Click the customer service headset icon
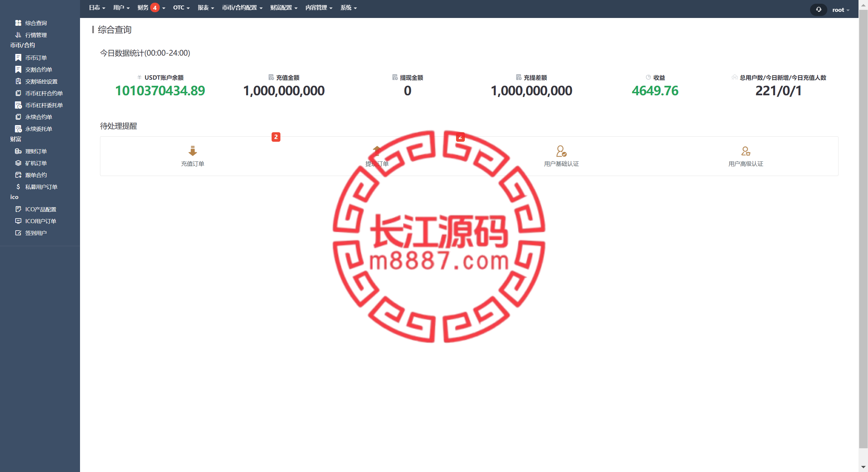The image size is (868, 472). [x=818, y=9]
